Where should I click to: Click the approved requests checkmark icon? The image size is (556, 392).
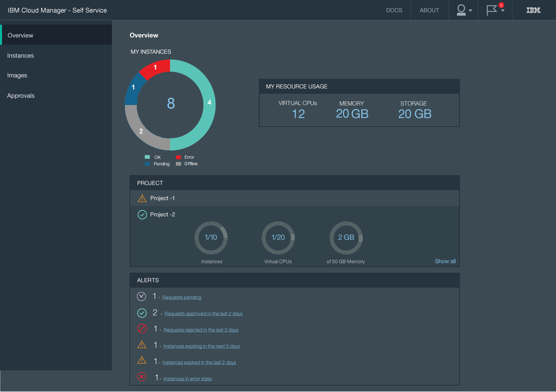(142, 313)
